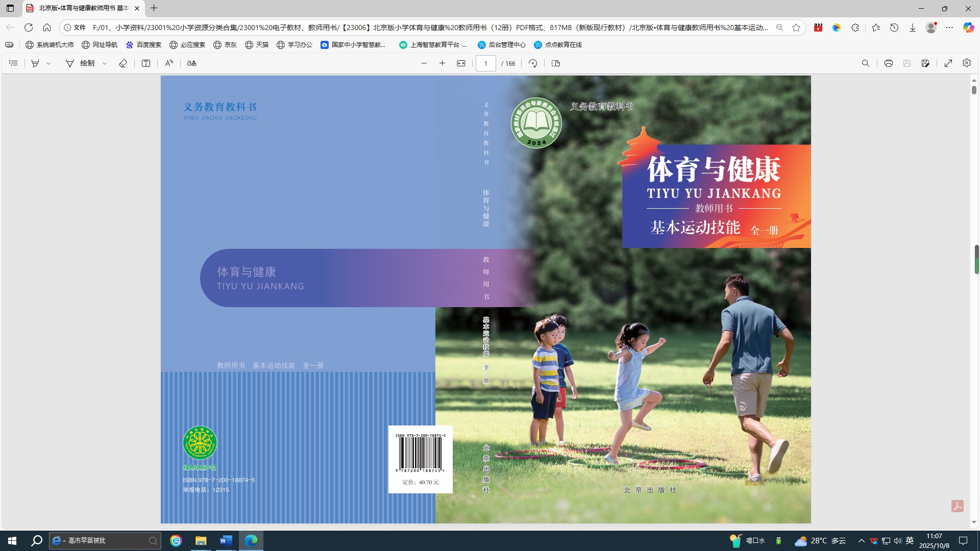Image resolution: width=980 pixels, height=551 pixels.
Task: Toggle fit to width view
Action: [461, 63]
